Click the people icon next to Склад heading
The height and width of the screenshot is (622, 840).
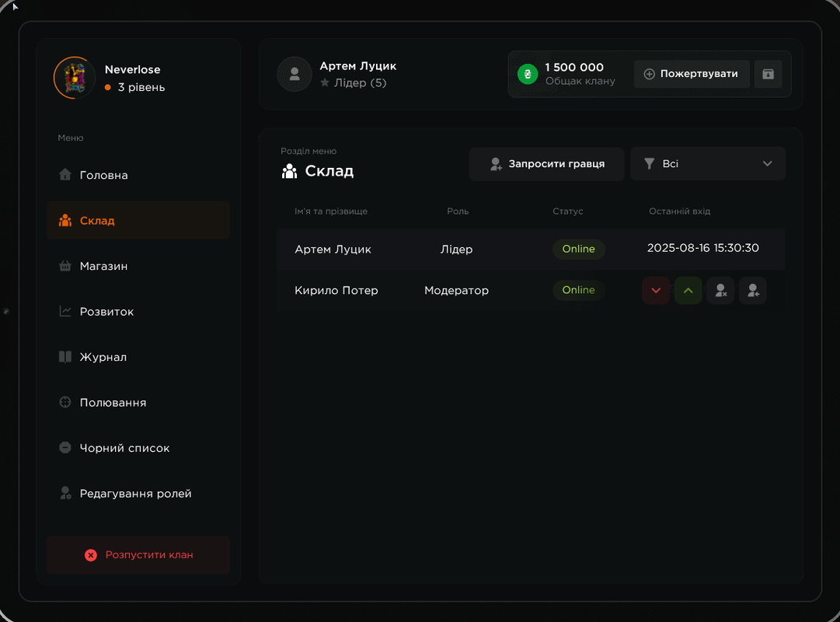pyautogui.click(x=289, y=171)
